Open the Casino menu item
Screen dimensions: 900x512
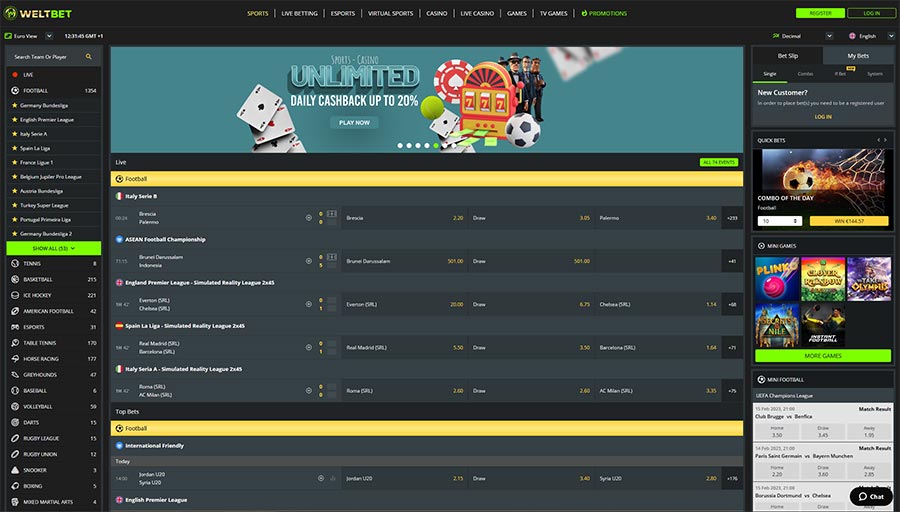click(x=437, y=13)
